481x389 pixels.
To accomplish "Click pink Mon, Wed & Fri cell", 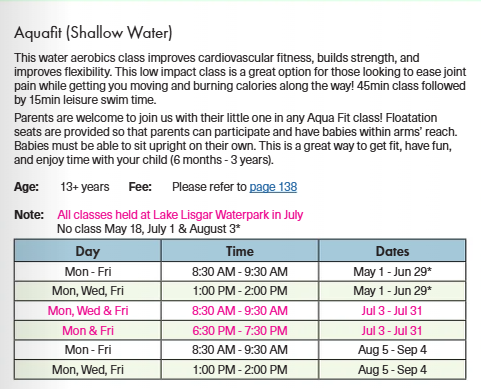I will pos(88,311).
